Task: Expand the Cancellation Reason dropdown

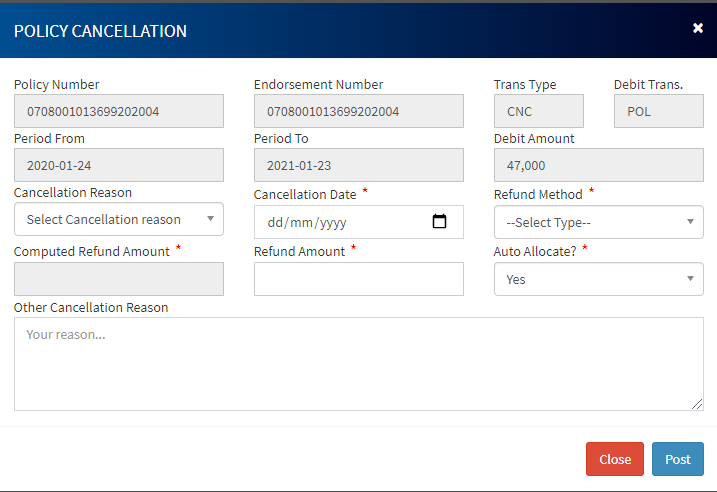Action: 119,219
